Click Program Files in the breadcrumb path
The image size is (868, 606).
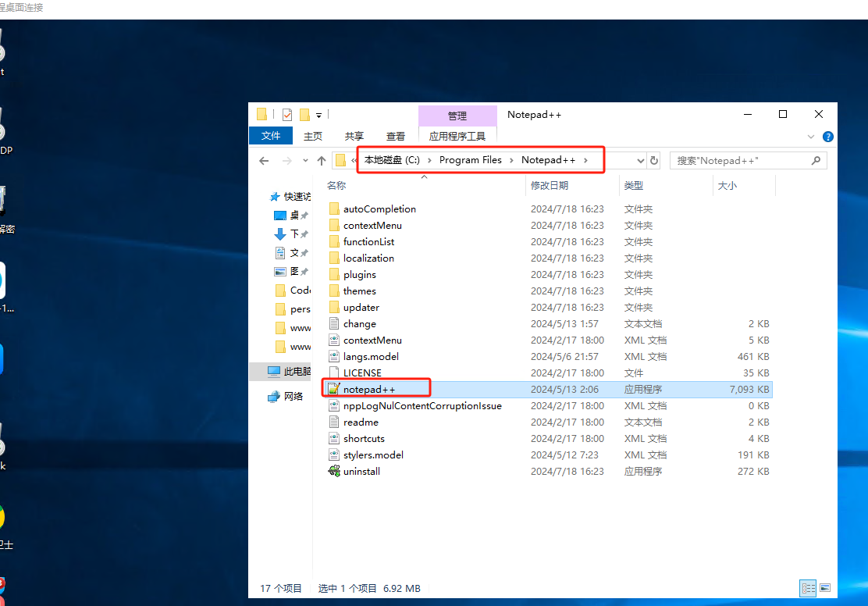click(470, 160)
